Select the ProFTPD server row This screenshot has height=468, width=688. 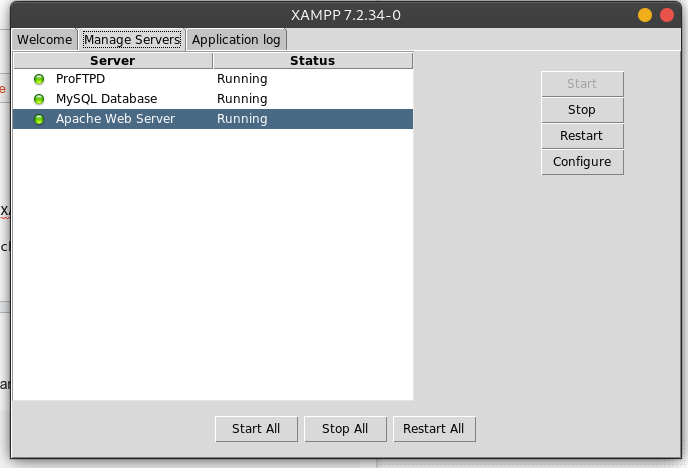(213, 79)
